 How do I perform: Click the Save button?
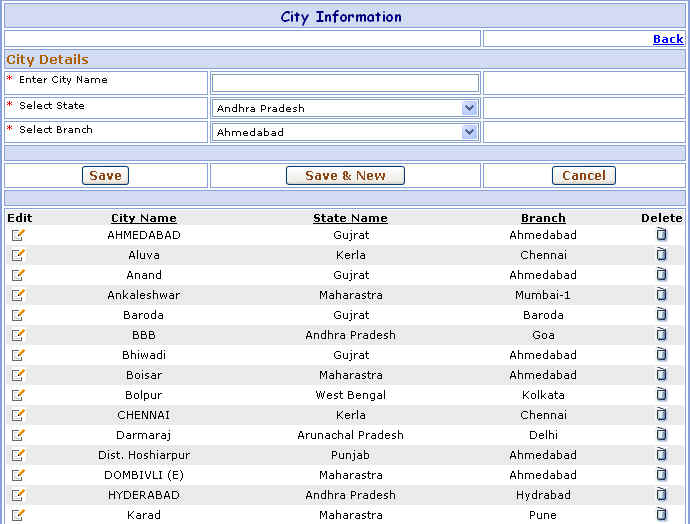105,176
